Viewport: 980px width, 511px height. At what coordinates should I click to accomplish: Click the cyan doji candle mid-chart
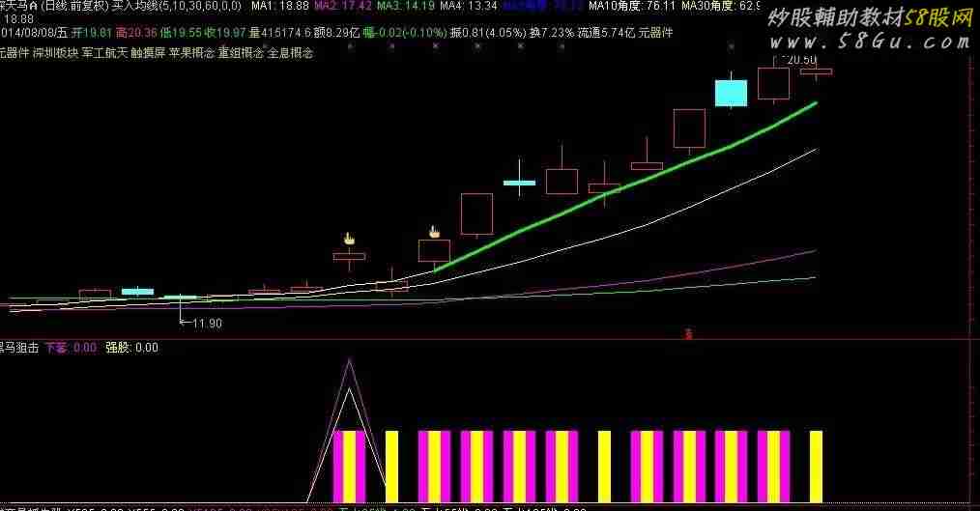(519, 183)
